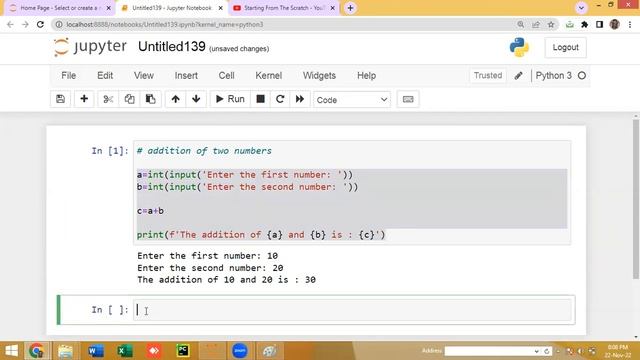Go forward in browser history
This screenshot has height=360, width=640.
pyautogui.click(x=25, y=24)
